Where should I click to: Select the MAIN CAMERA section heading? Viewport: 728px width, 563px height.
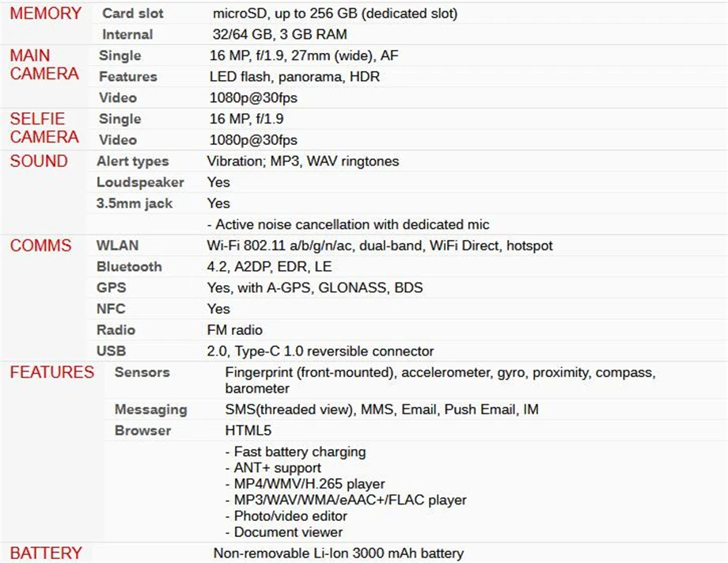pos(44,65)
